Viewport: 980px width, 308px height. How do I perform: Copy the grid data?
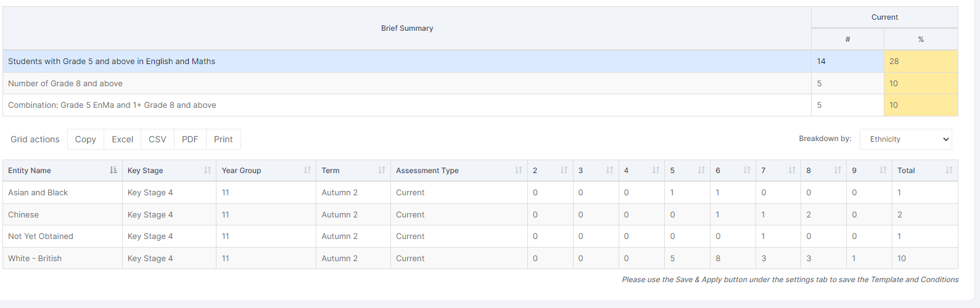pos(86,139)
